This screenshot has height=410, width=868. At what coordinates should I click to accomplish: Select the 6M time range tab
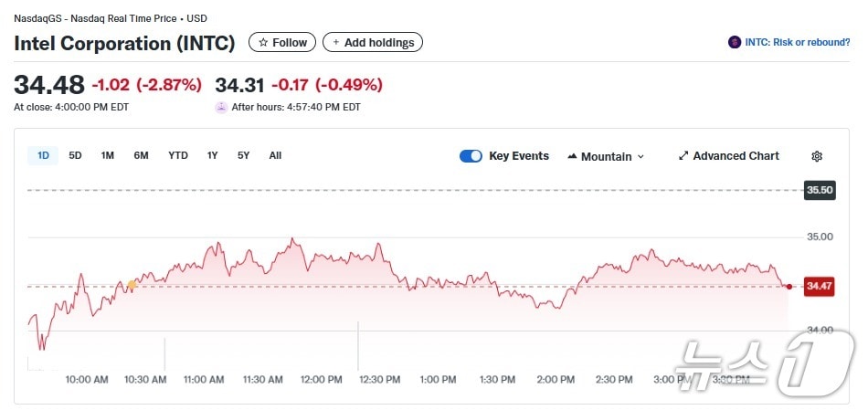[x=141, y=155]
